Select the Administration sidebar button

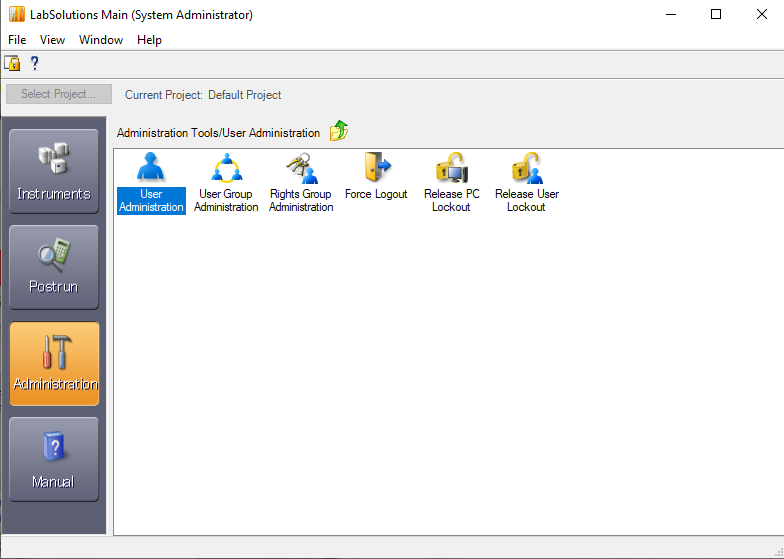[x=54, y=364]
